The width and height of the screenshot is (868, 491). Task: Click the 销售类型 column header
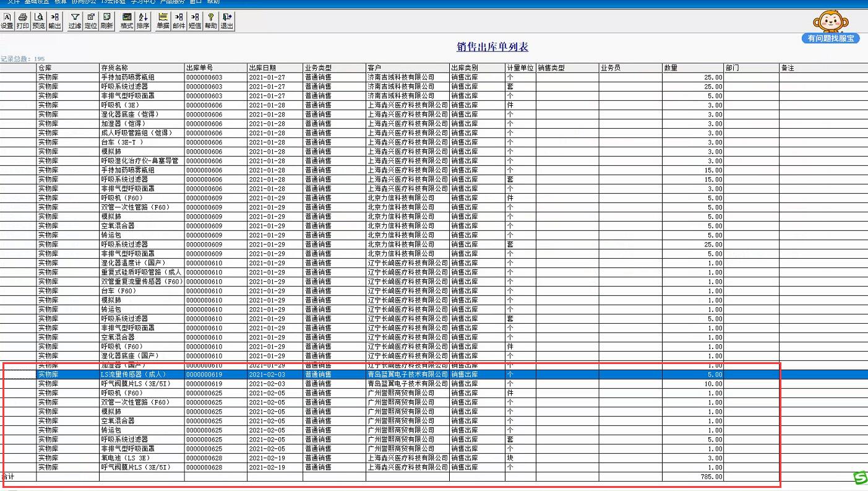[567, 67]
